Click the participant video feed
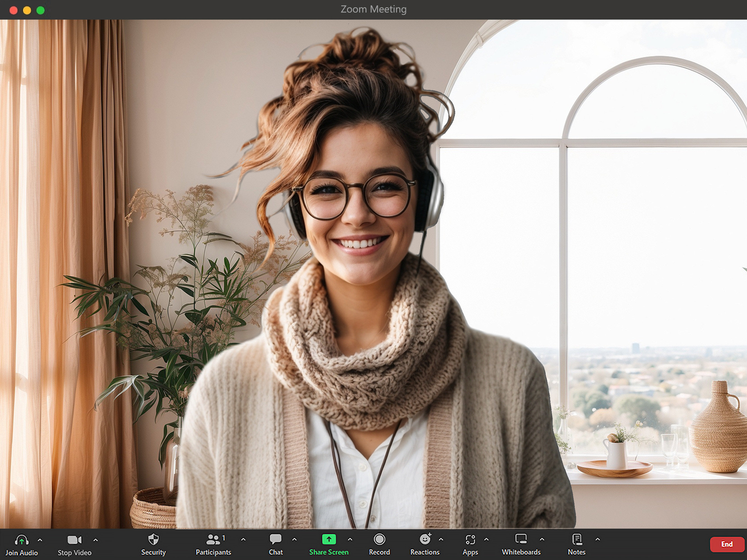Viewport: 747px width, 560px height. click(374, 274)
